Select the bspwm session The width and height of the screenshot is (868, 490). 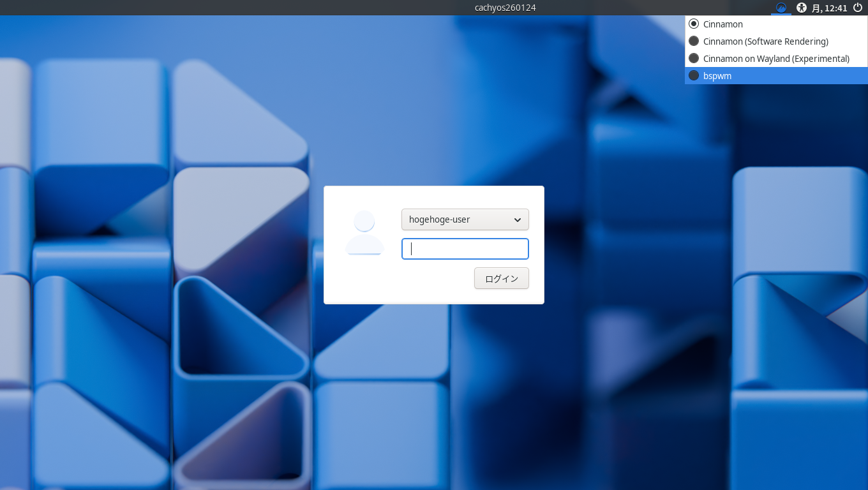[x=776, y=76]
